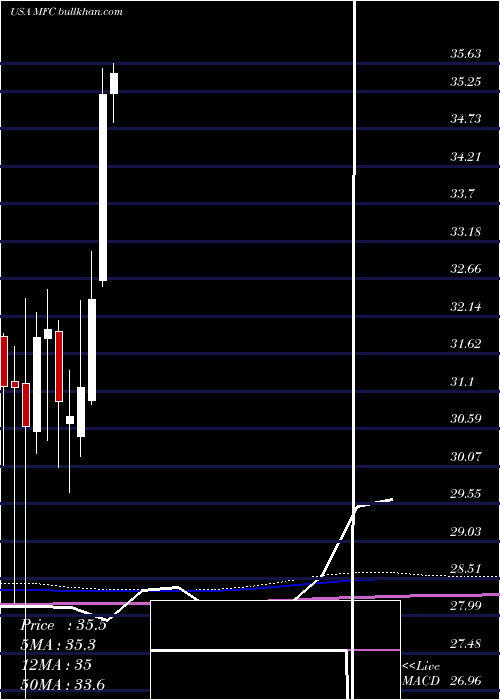500x700 pixels.
Task: Click the Price : 35.5 readout
Action: 63,625
